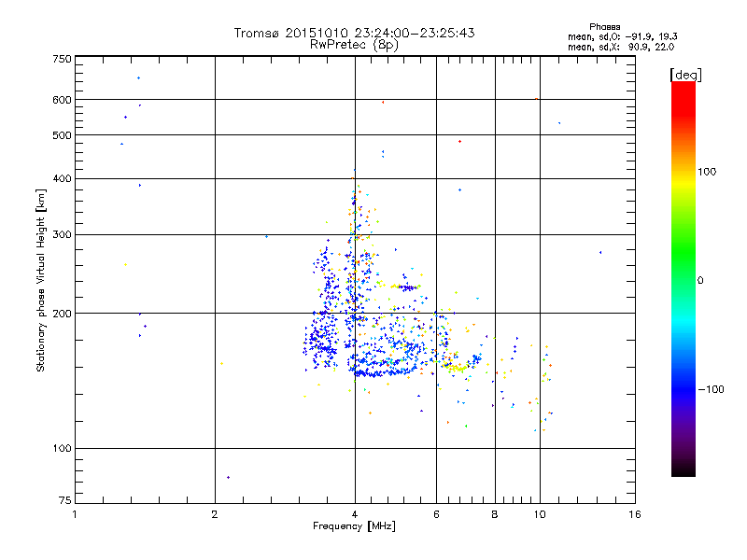Click colorbar tick label '0'

700,281
